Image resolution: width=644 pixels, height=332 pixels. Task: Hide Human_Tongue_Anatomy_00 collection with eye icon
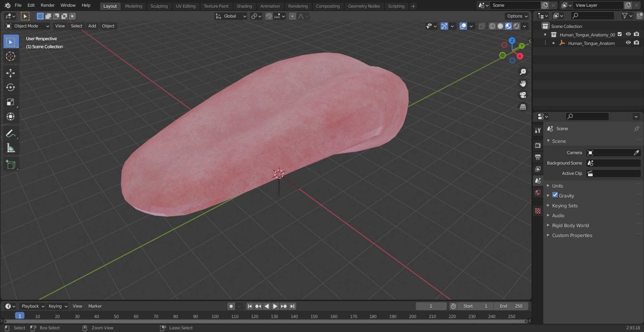click(x=628, y=34)
